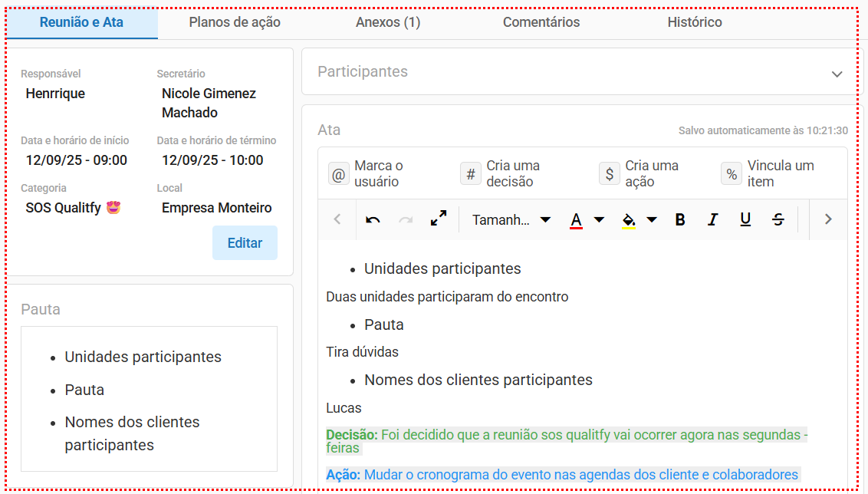The height and width of the screenshot is (494, 868).
Task: Click the redo arrow in editor toolbar
Action: pos(406,219)
